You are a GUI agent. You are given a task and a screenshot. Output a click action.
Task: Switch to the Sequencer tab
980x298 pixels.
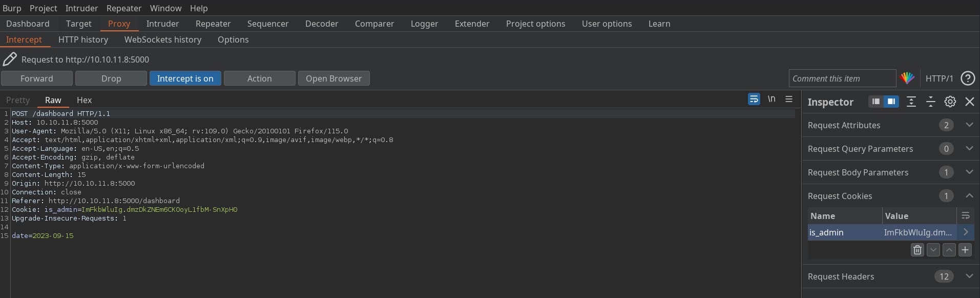(268, 24)
